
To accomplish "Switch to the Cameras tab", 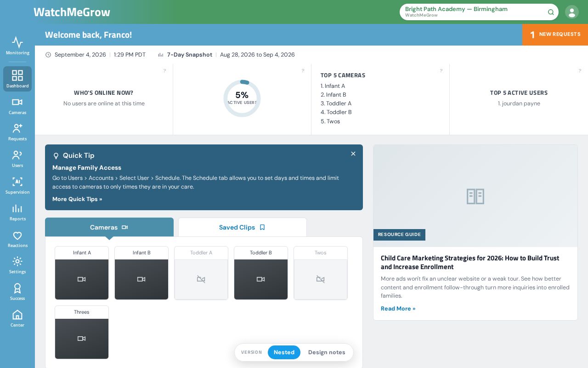I will [109, 227].
